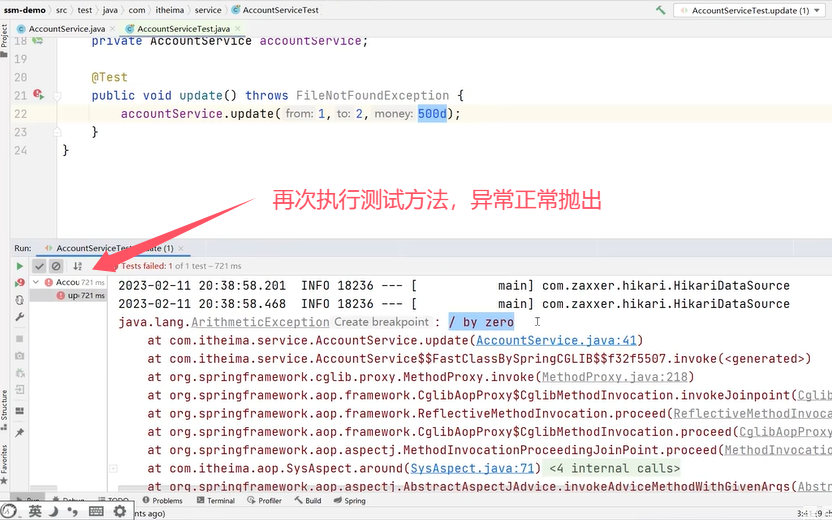This screenshot has height=520, width=832.
Task: Collapse the update method fold marker on line 21
Action: [57, 96]
